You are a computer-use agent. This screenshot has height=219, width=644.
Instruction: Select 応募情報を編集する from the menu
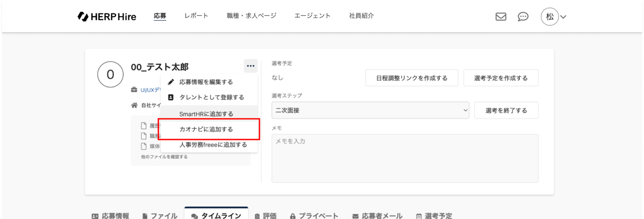click(x=209, y=82)
